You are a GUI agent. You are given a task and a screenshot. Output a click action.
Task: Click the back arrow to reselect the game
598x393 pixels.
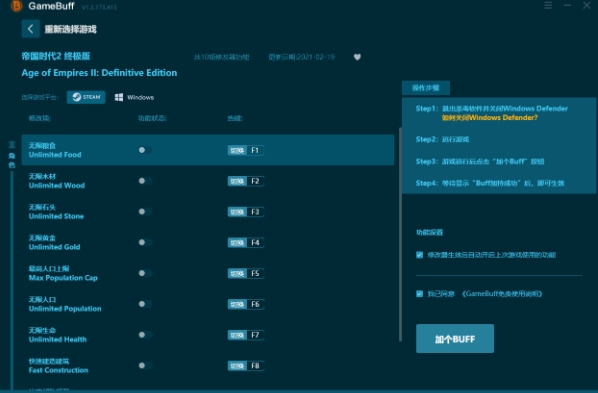31,29
